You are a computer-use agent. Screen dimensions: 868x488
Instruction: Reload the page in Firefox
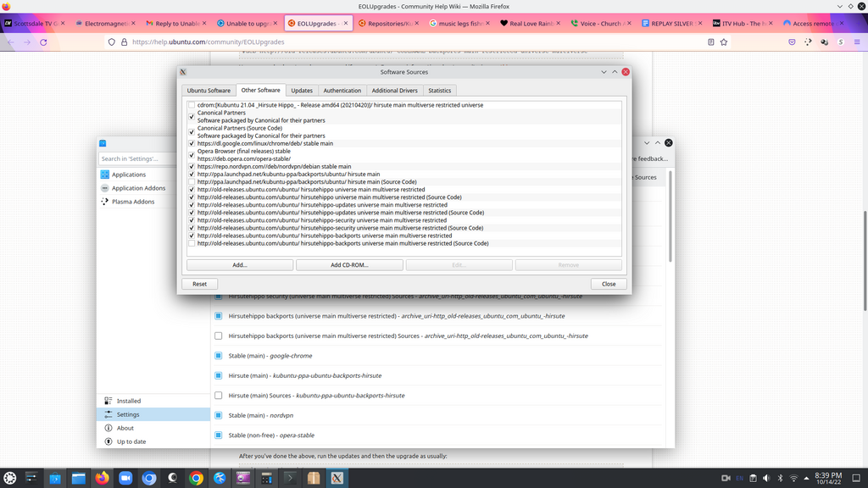43,42
